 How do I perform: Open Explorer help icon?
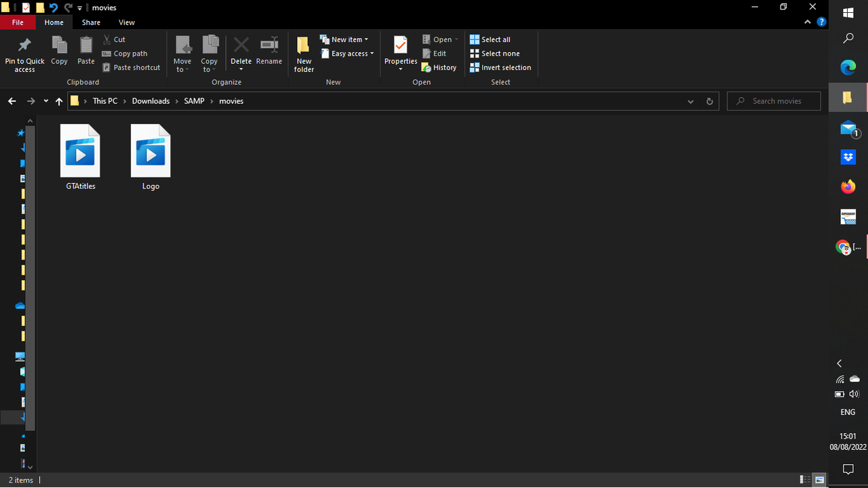pyautogui.click(x=821, y=22)
